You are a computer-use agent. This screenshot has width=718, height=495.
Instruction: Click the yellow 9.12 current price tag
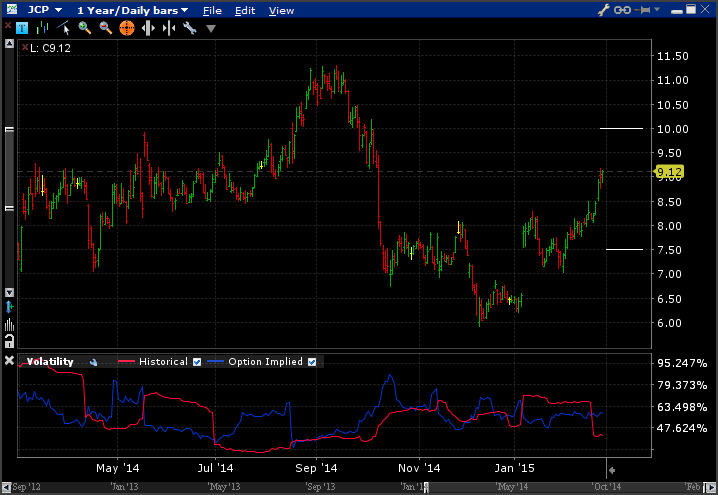669,172
